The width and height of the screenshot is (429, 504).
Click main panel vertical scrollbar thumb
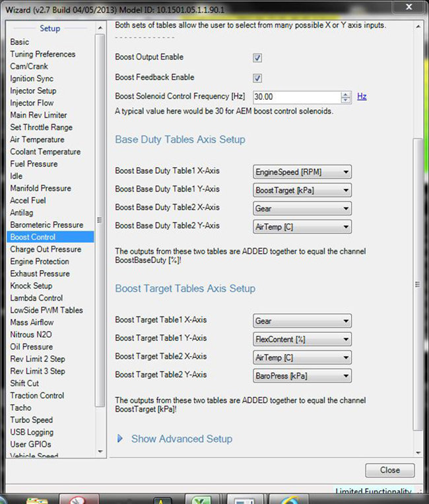point(418,285)
